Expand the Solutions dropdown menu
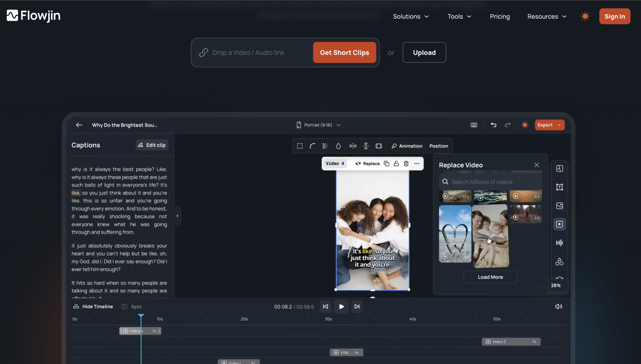Image resolution: width=641 pixels, height=364 pixels. point(411,16)
